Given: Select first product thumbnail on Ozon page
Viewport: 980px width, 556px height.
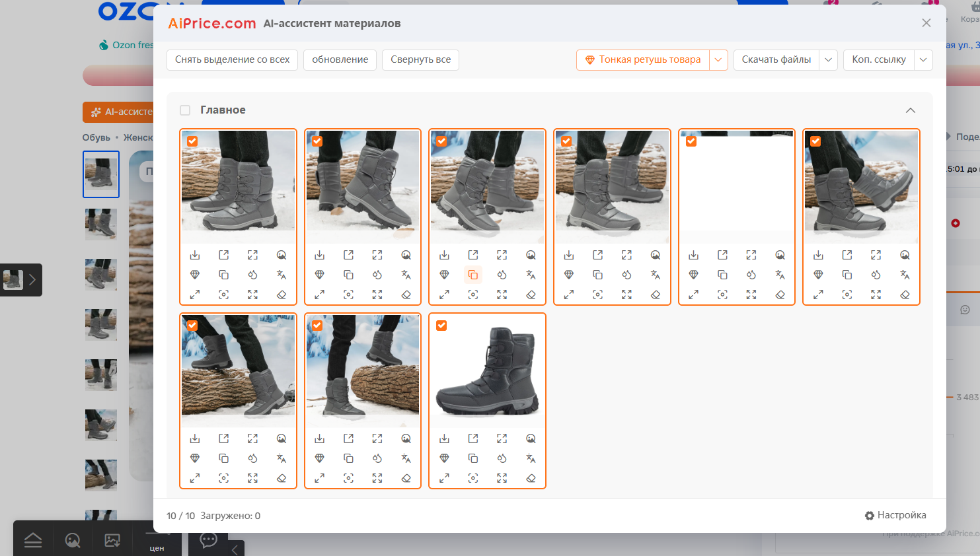Looking at the screenshot, I should (x=101, y=174).
